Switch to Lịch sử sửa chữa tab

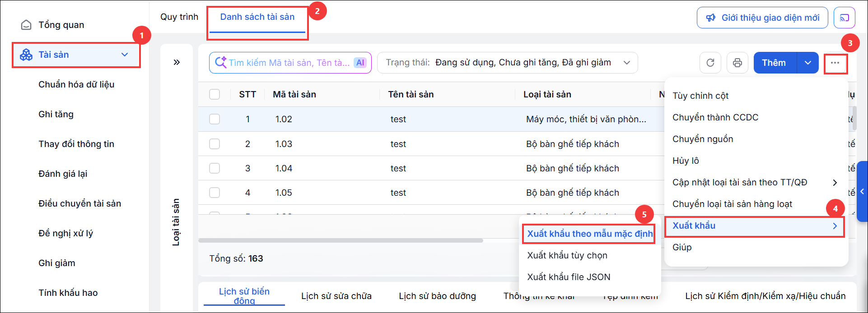[x=336, y=296]
